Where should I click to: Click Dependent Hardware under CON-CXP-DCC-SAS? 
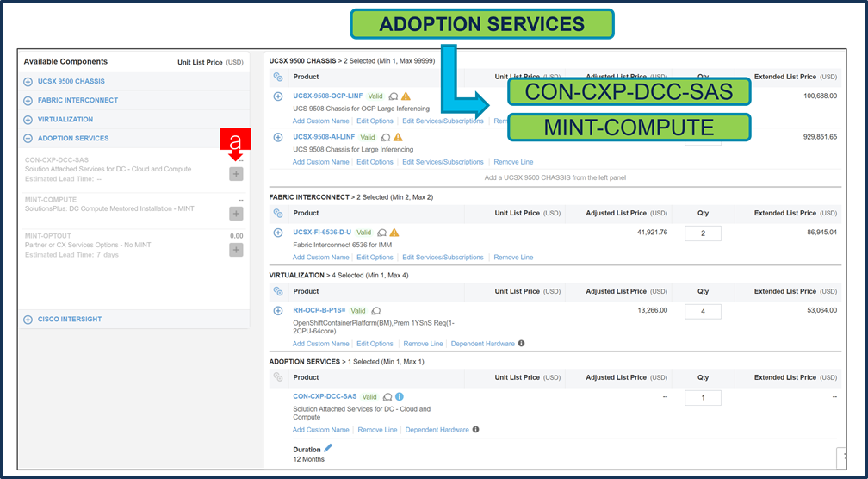pos(437,430)
